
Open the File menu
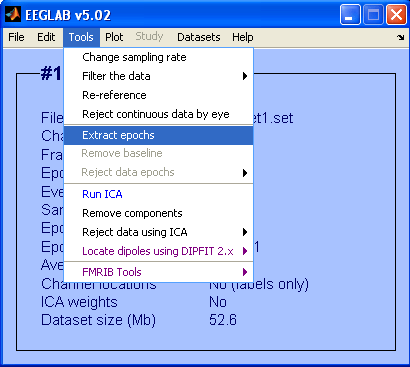[x=16, y=37]
